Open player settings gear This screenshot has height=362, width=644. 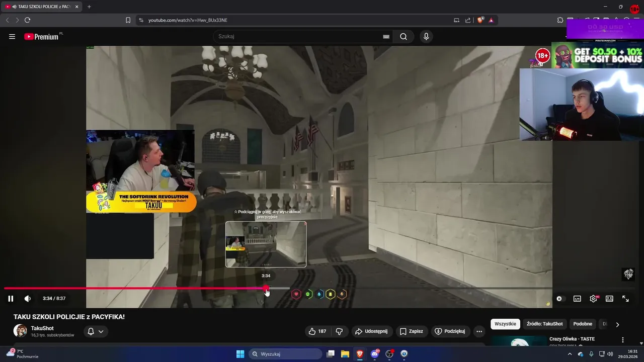click(593, 299)
